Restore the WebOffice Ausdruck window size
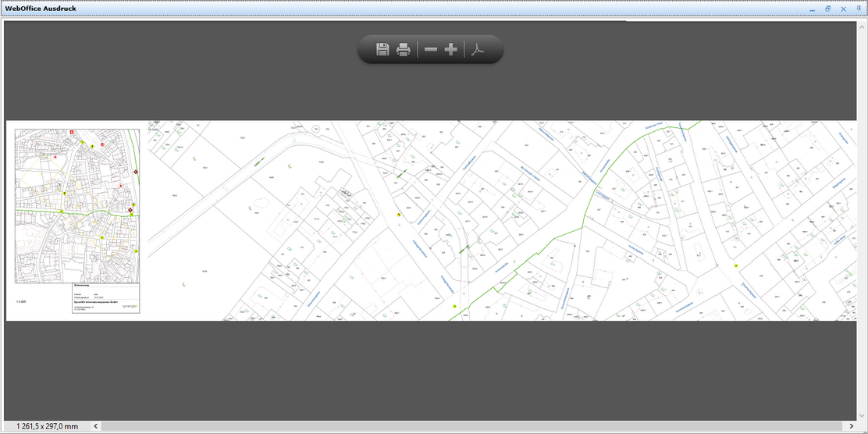Screen dimensions: 868x434 coord(828,9)
